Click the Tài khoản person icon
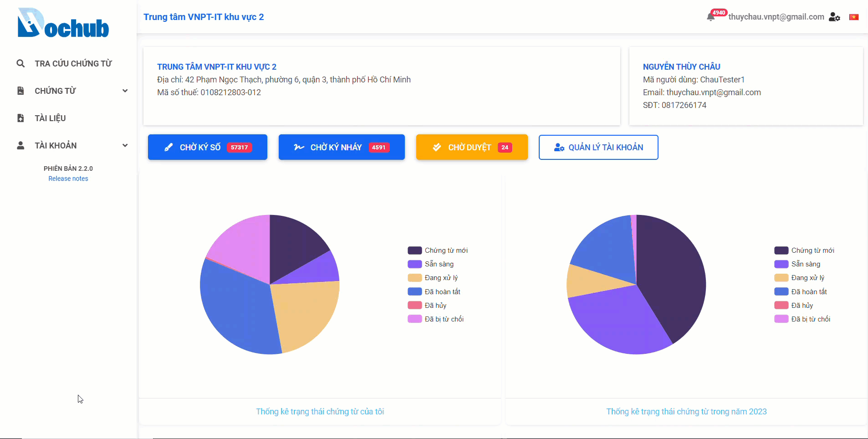The width and height of the screenshot is (868, 439). [20, 145]
